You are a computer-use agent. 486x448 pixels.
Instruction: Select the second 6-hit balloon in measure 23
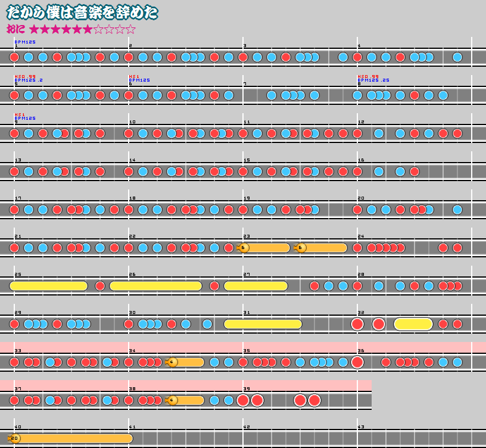(301, 248)
